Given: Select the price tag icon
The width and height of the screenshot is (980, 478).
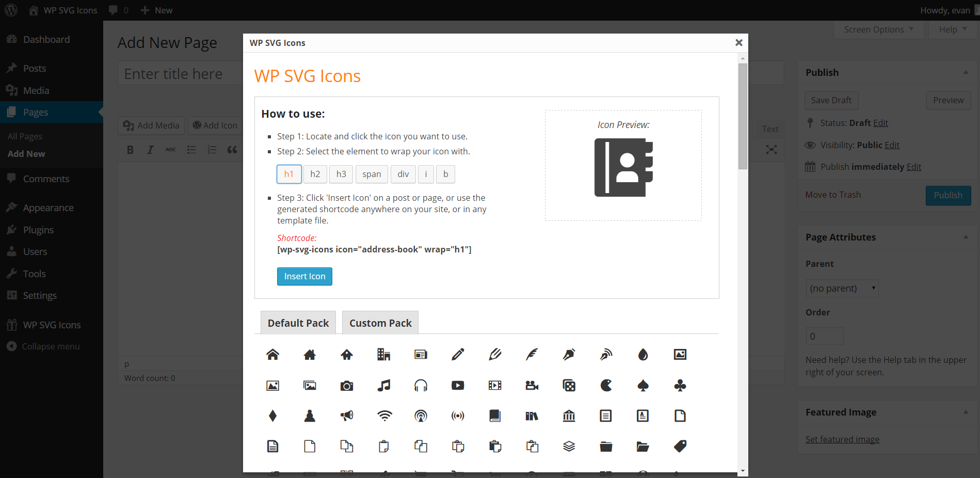Looking at the screenshot, I should [679, 446].
